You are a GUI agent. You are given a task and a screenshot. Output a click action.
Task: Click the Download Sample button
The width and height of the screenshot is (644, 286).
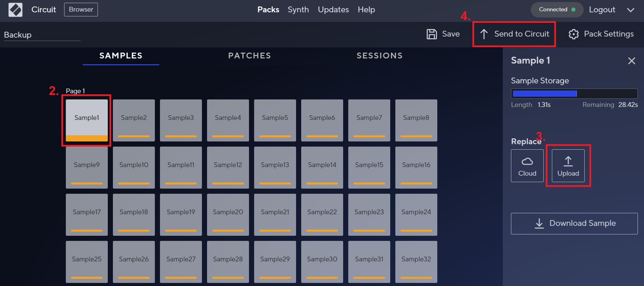pos(574,223)
